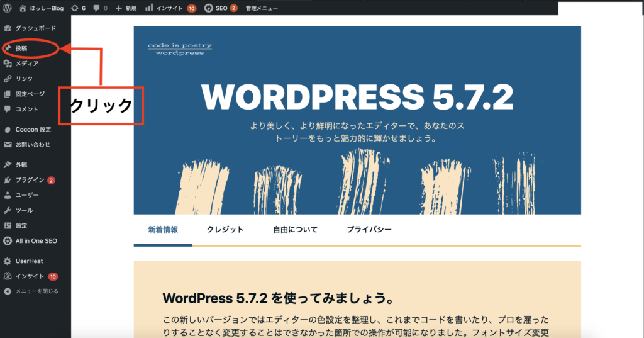644x338 pixels.
Task: Open the 投稿 menu label
Action: [x=21, y=48]
